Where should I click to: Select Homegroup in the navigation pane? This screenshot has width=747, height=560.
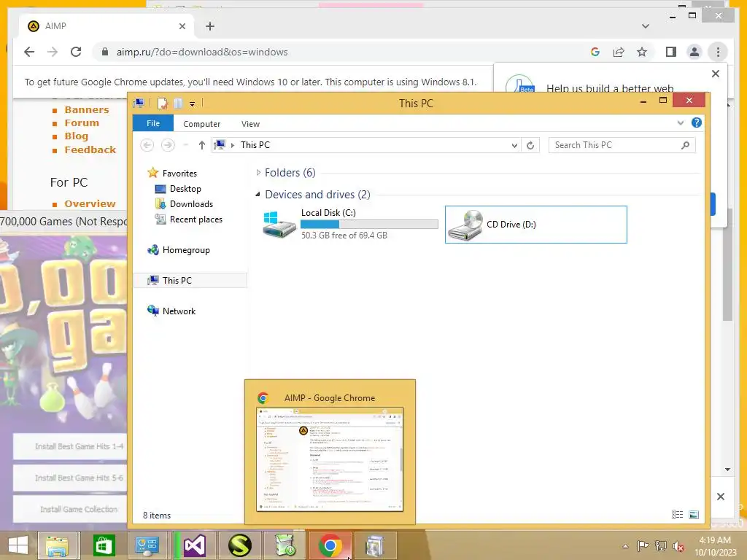tap(186, 250)
